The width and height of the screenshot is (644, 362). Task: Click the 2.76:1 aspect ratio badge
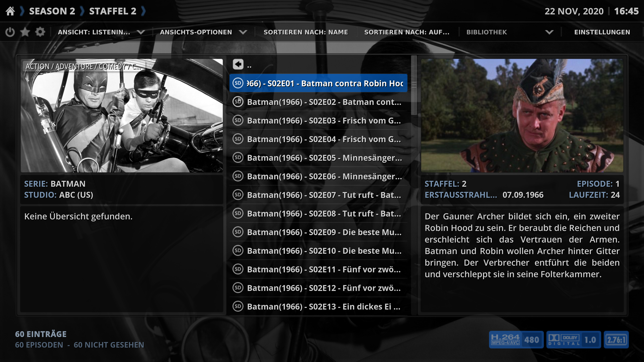click(616, 340)
